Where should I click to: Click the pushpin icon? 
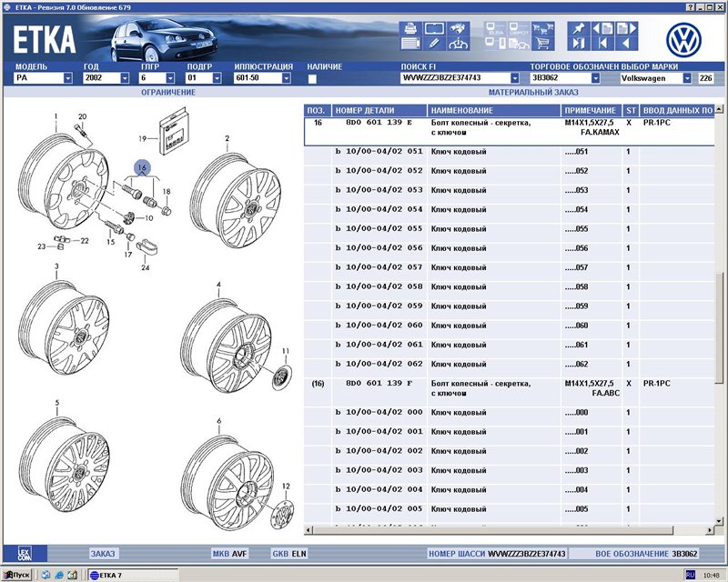(579, 29)
